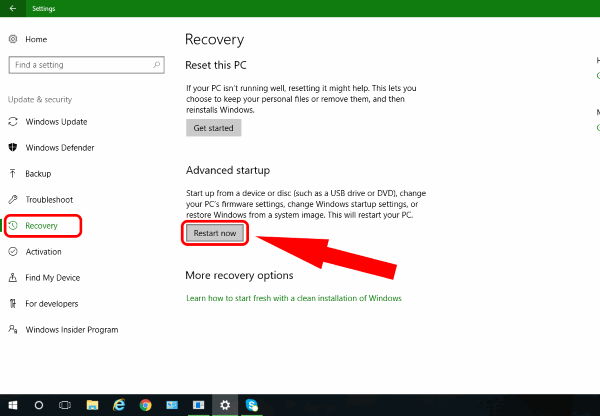Select Recovery in the sidebar
The height and width of the screenshot is (416, 600).
41,226
